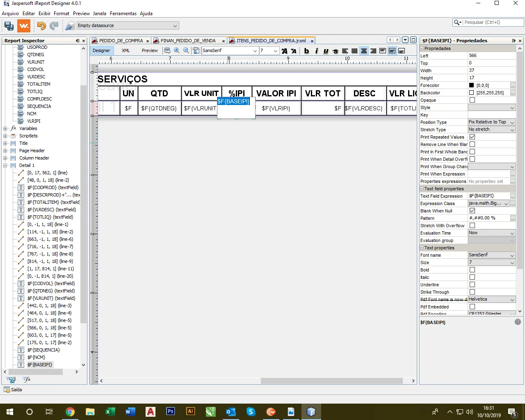Zoom in on the report designer
The height and width of the screenshot is (420, 525).
tap(177, 50)
